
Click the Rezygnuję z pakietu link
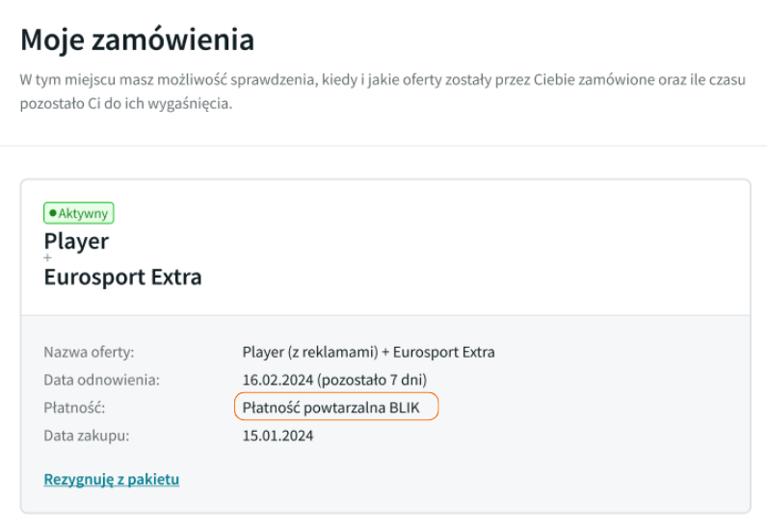click(x=112, y=479)
